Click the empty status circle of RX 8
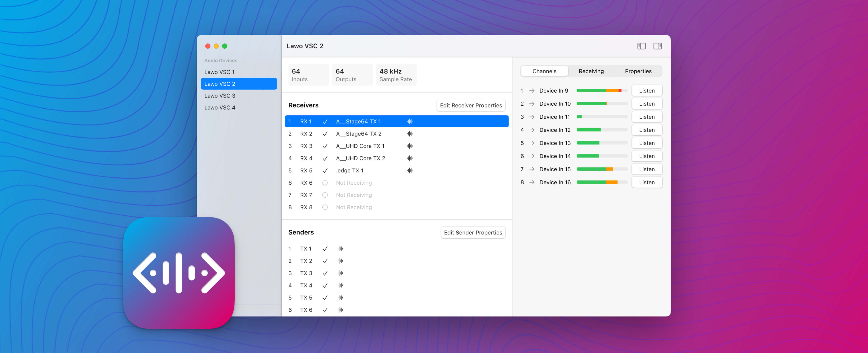 pos(325,207)
